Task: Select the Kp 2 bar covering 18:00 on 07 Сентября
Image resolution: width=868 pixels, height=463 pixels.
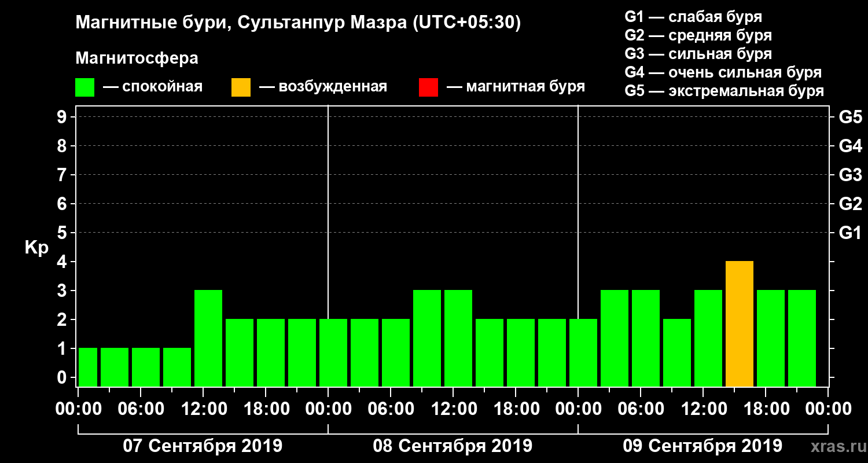Action: coord(271,352)
